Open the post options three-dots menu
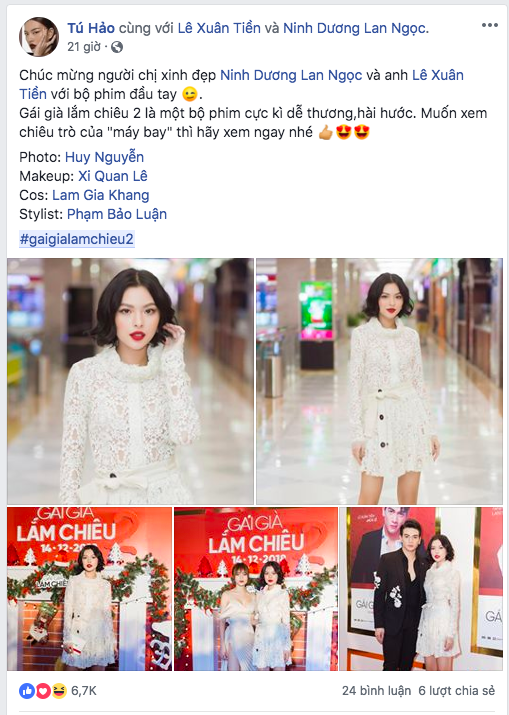This screenshot has width=509, height=715. (489, 25)
